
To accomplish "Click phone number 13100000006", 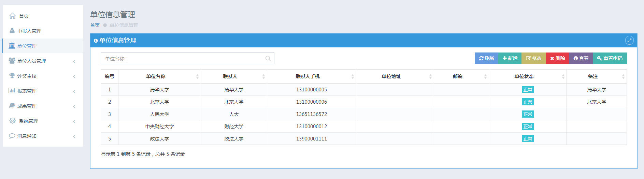I will click(312, 102).
